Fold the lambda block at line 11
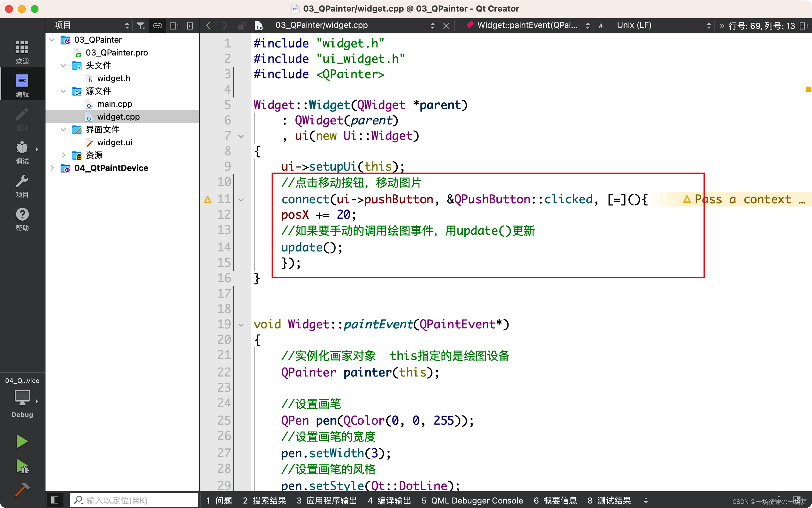812x508 pixels. pyautogui.click(x=241, y=200)
